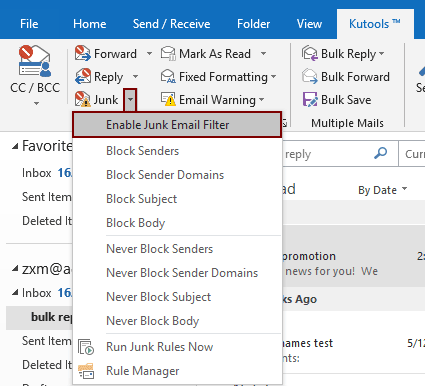This screenshot has height=386, width=425.
Task: Click the Forward blocked-mail icon
Action: pyautogui.click(x=83, y=53)
